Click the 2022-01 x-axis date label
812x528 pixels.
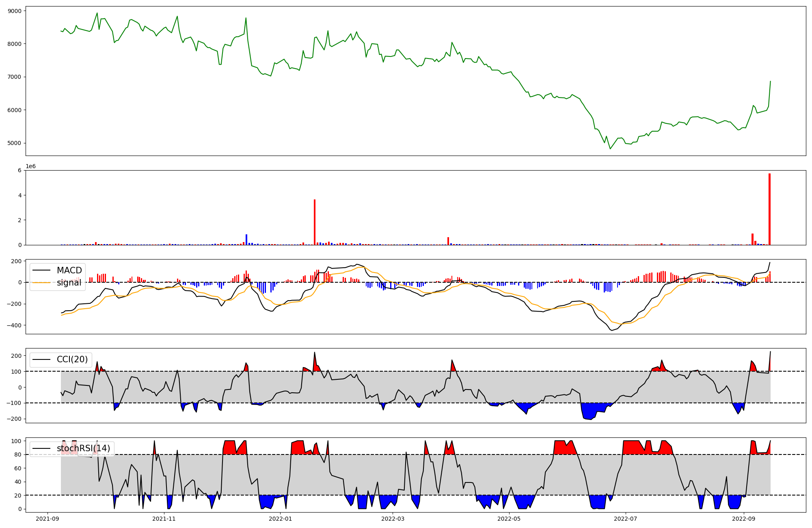tap(280, 519)
